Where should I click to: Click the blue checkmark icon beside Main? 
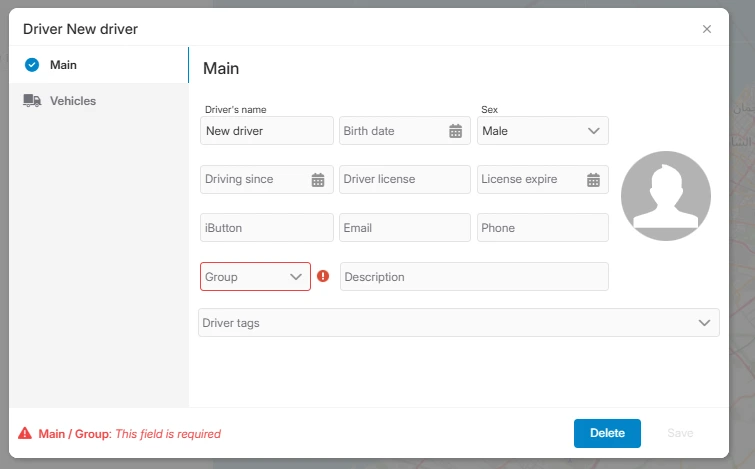click(x=32, y=65)
